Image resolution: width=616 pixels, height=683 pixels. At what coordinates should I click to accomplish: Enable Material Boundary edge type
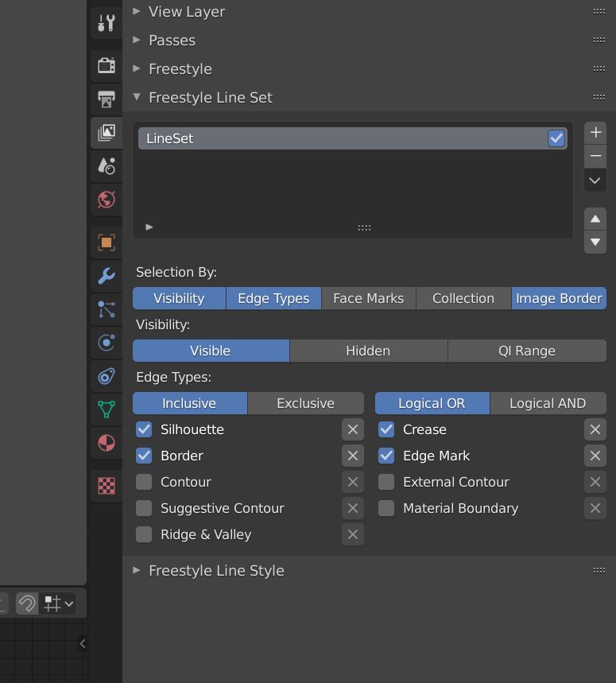click(386, 508)
